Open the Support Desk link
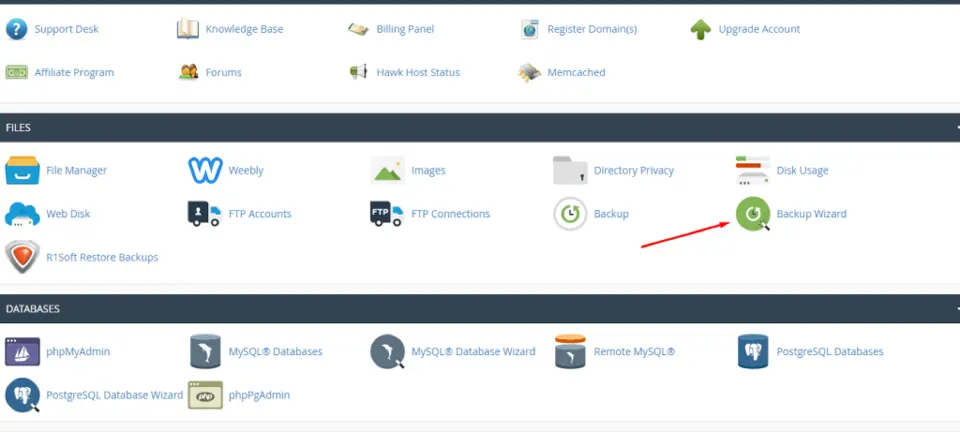The image size is (960, 432). [x=66, y=29]
